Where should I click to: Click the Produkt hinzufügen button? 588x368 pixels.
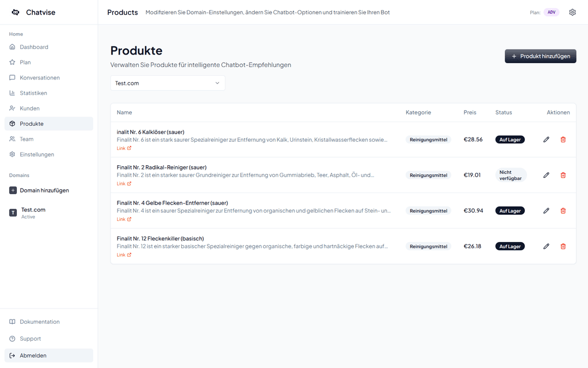click(x=540, y=56)
